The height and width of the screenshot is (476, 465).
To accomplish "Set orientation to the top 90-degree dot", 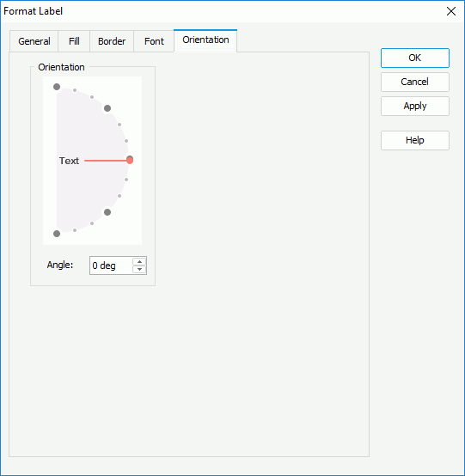I will point(57,87).
